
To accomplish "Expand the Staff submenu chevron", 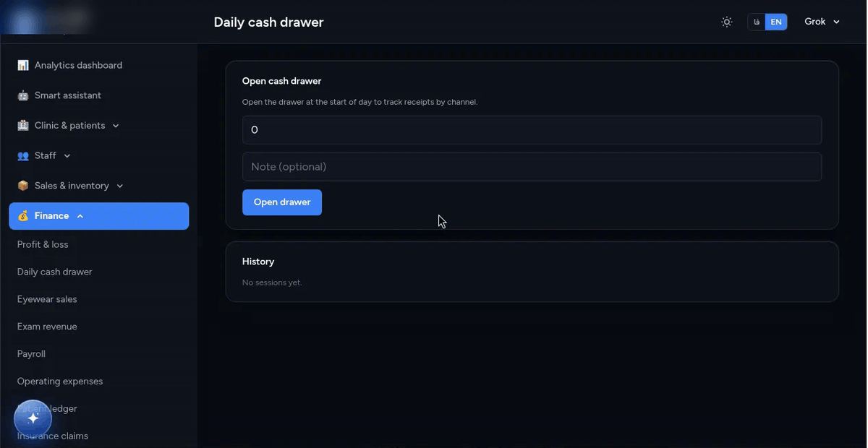I will click(67, 155).
